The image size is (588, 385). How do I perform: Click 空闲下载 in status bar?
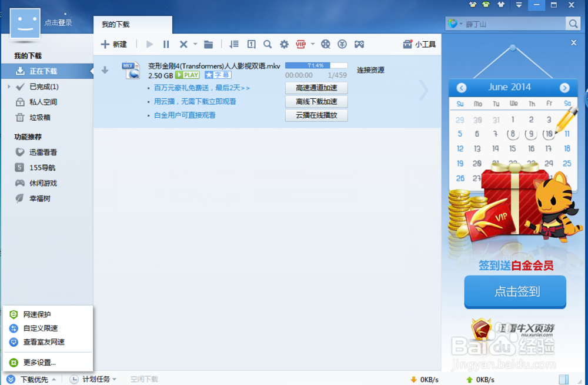coord(144,379)
